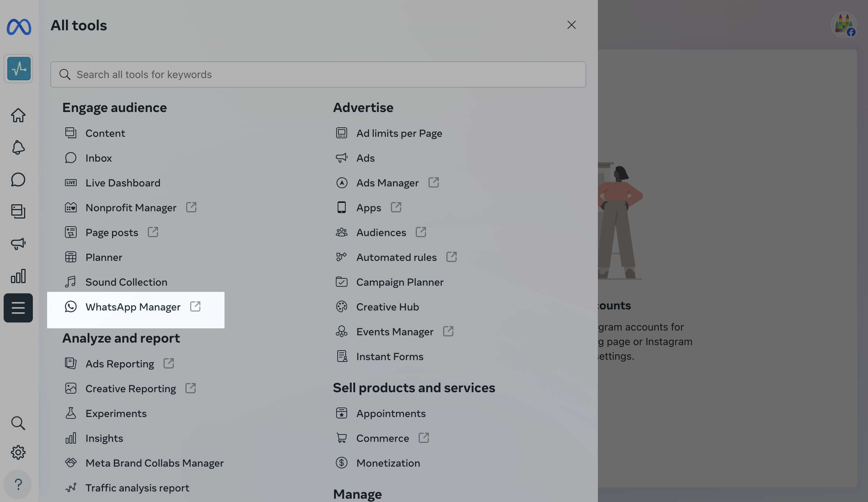The height and width of the screenshot is (502, 868).
Task: Click external link icon beside Commerce
Action: pos(424,438)
